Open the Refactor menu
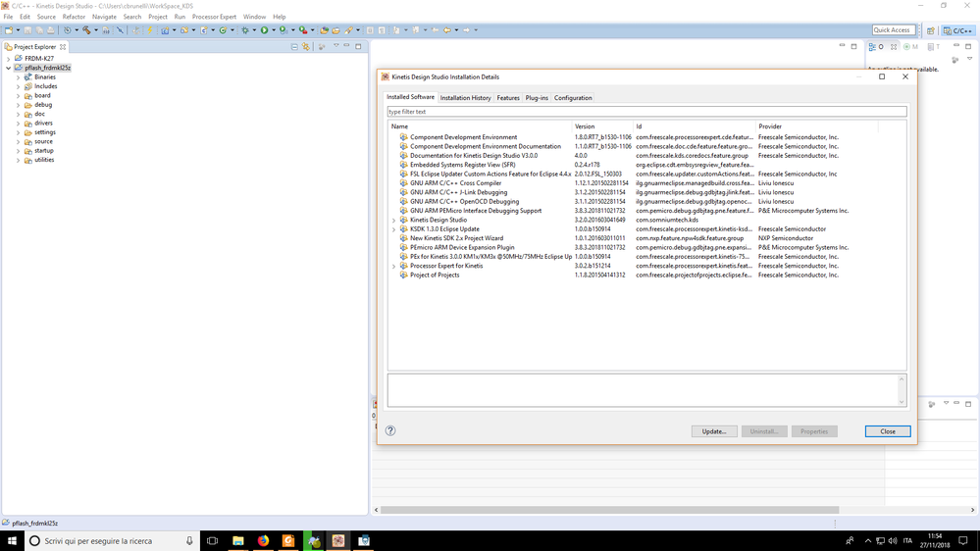Viewport: 980px width, 551px height. coord(74,17)
